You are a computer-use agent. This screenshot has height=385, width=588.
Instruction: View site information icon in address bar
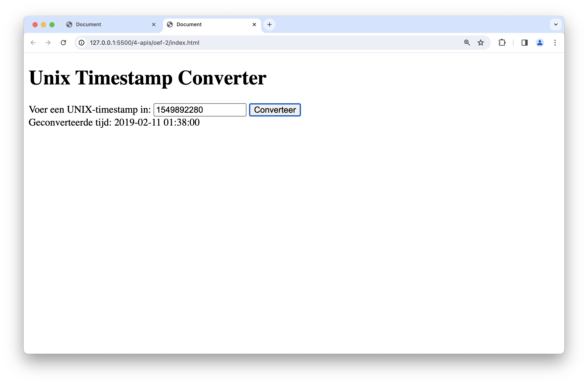82,43
